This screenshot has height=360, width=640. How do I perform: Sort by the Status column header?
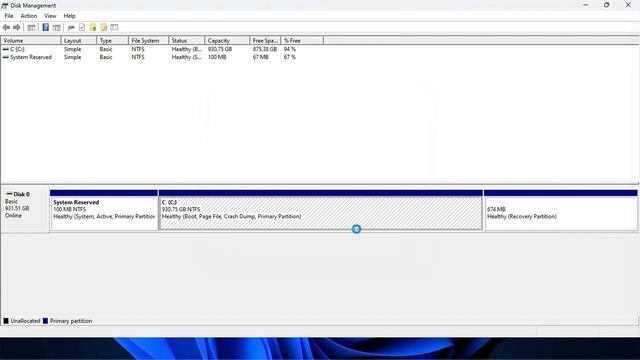187,41
